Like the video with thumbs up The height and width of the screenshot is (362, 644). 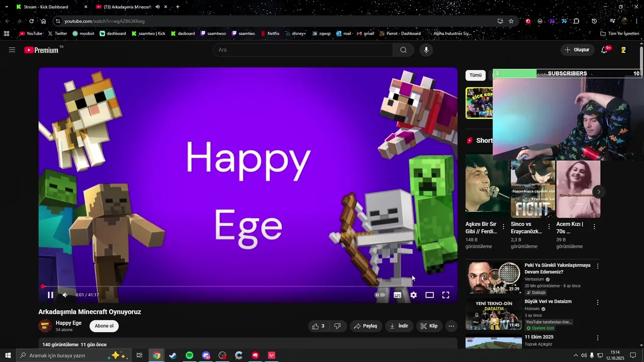(x=318, y=326)
